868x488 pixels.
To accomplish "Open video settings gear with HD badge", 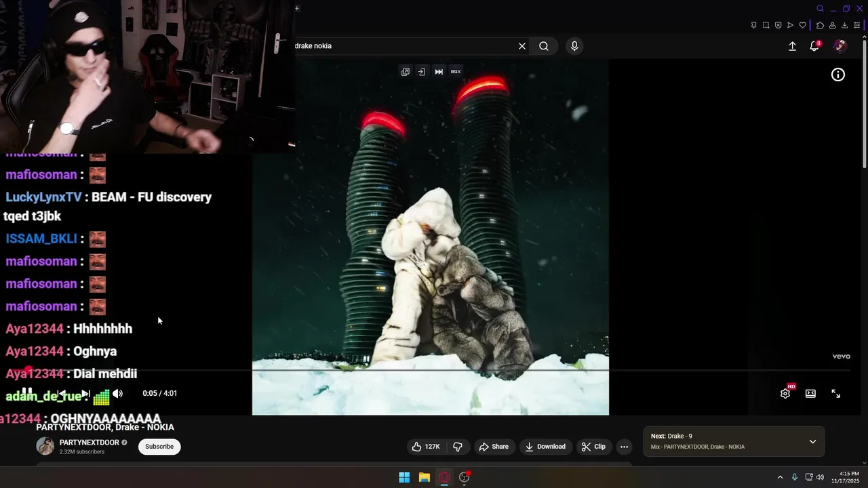I will tap(785, 393).
